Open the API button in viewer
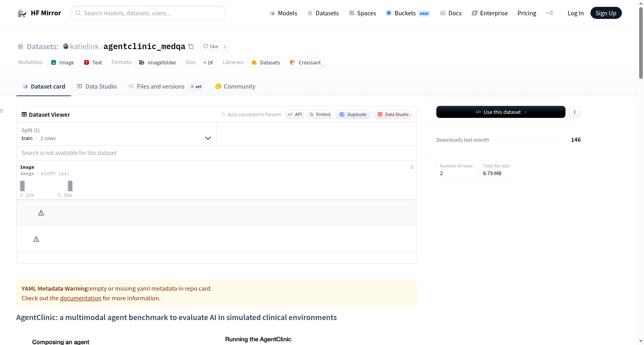 295,114
